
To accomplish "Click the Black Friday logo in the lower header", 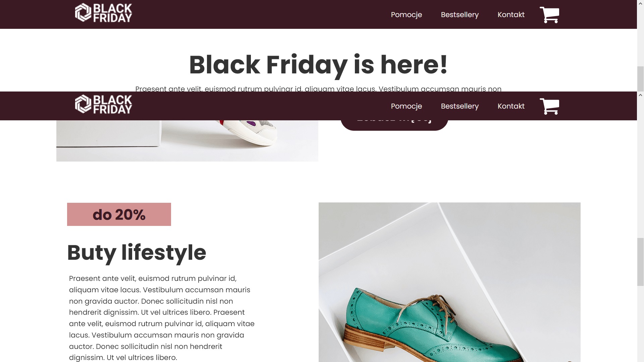I will (x=103, y=104).
